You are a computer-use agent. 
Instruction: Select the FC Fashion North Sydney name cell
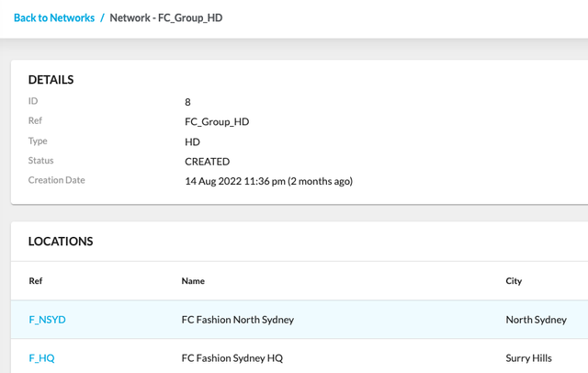(x=237, y=320)
